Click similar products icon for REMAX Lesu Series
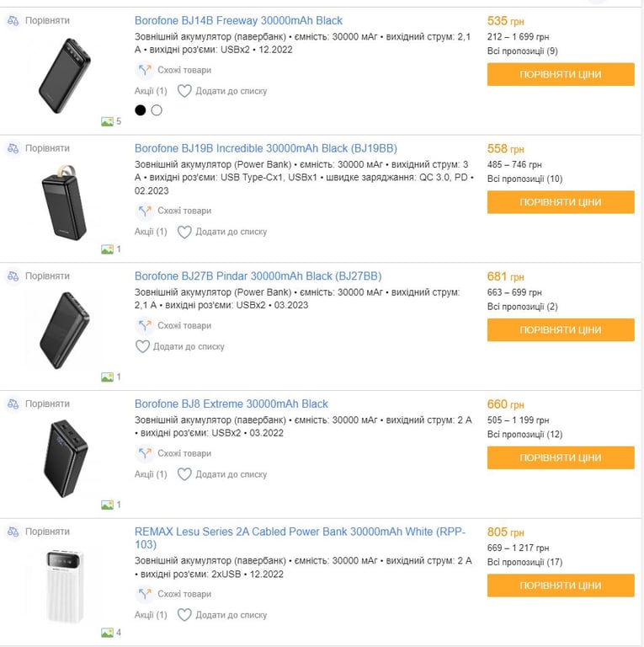644x647 pixels. pos(144,594)
